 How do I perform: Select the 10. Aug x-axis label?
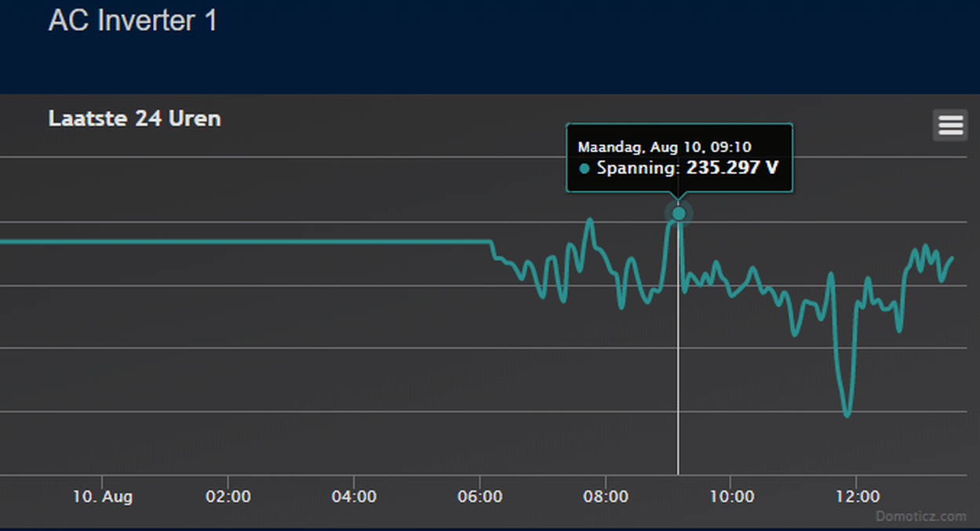point(103,496)
